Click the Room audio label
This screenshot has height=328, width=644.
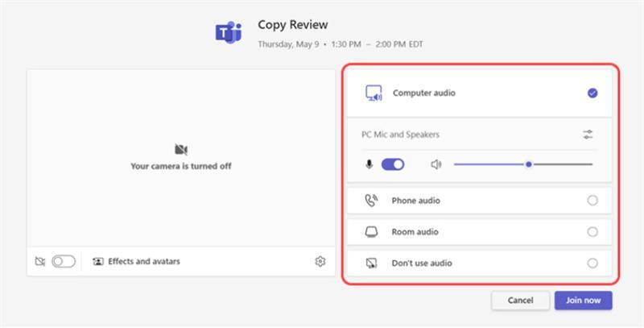(415, 232)
